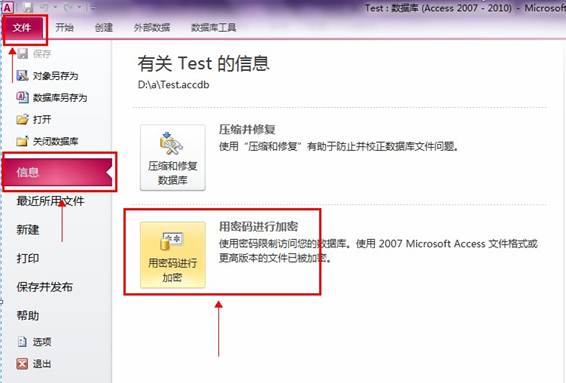
Task: Click the Access app icon in title bar
Action: 8,7
